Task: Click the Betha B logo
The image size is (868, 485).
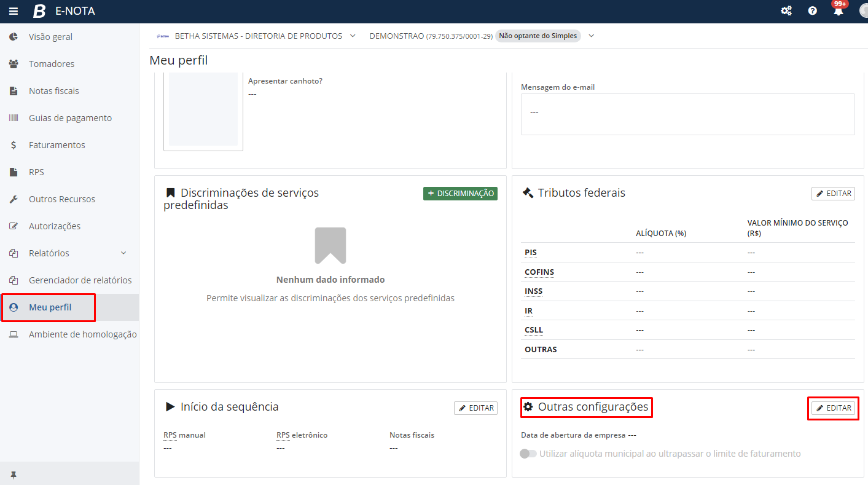Action: 39,11
